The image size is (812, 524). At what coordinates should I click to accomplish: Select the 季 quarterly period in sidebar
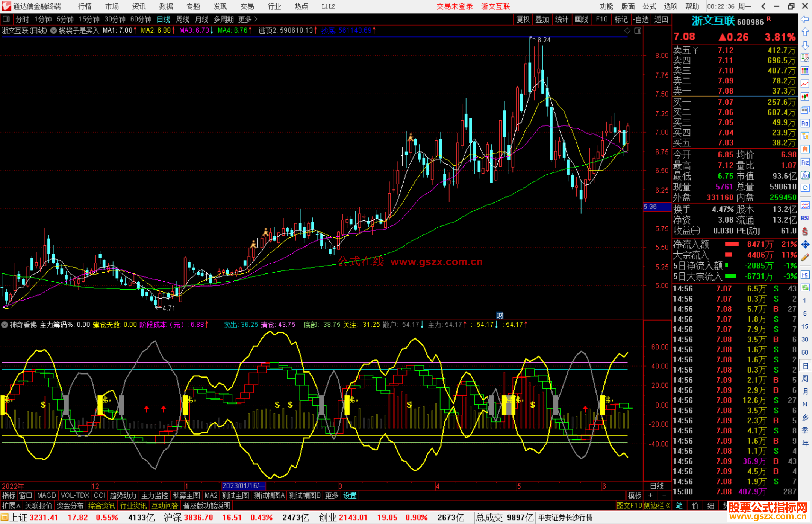click(x=805, y=430)
